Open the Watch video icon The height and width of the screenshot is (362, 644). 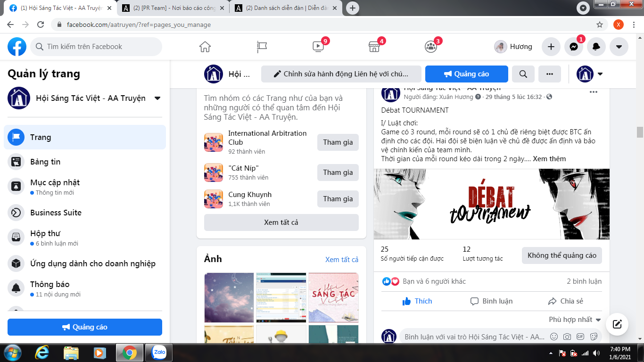point(318,47)
